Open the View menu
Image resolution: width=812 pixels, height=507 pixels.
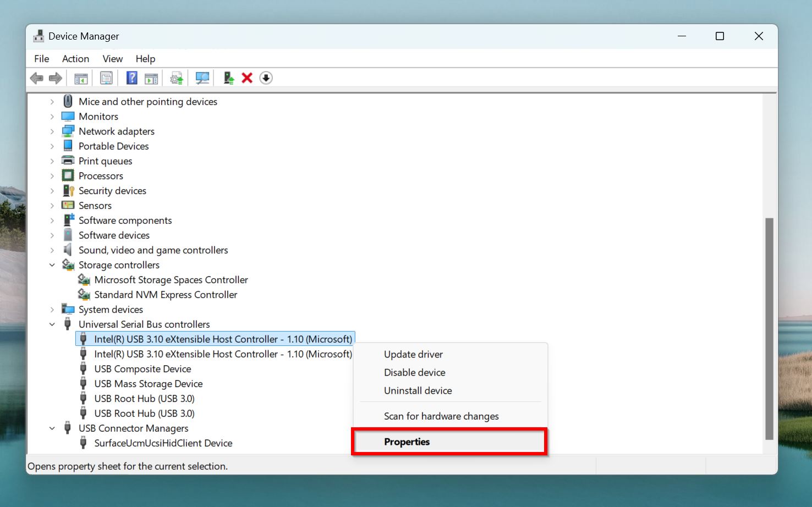pos(113,59)
